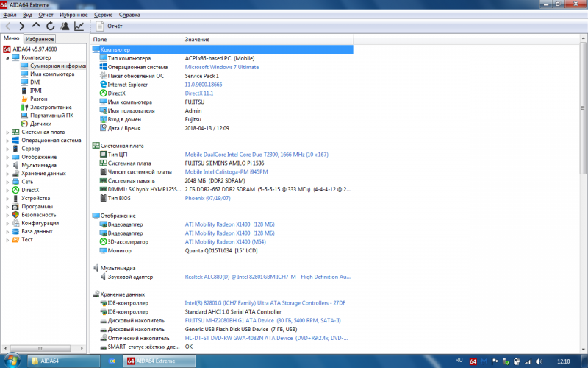Expand Хранение данных tree node
The image size is (588, 368).
point(7,174)
